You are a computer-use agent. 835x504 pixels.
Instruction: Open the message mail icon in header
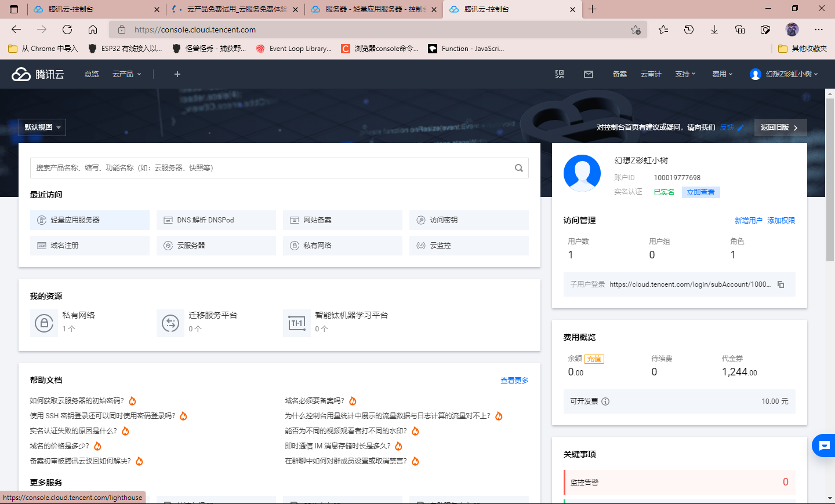(x=589, y=74)
